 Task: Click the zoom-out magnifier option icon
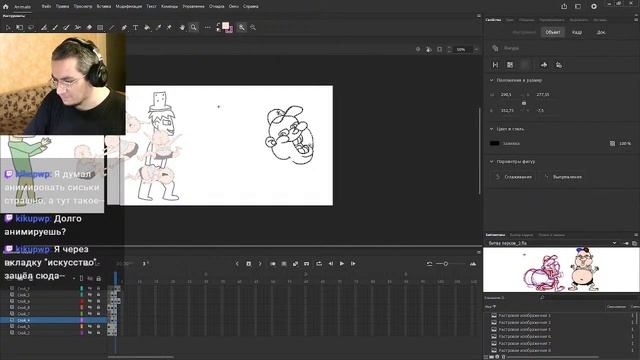[253, 27]
